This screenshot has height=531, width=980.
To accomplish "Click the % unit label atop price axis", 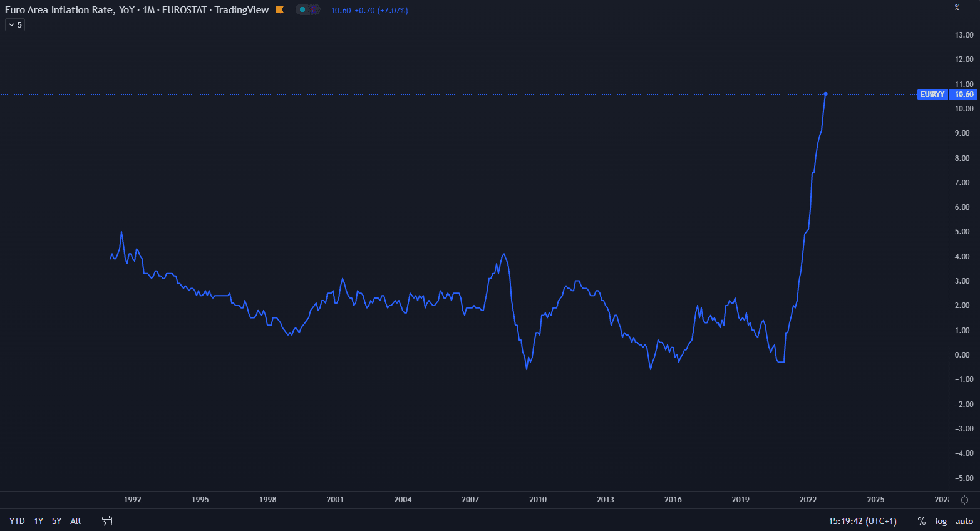I will 957,8.
